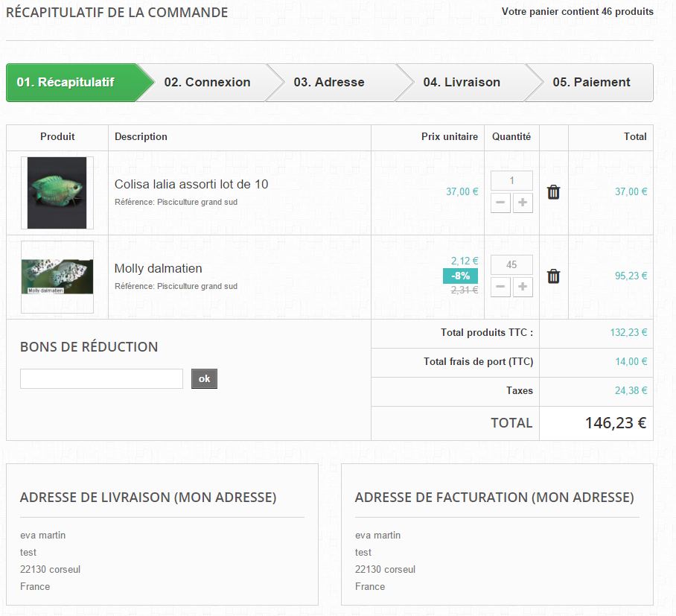Screen dimensions: 676x616
Task: Click 'Votre panier contient 46 produits' text
Action: [x=578, y=12]
